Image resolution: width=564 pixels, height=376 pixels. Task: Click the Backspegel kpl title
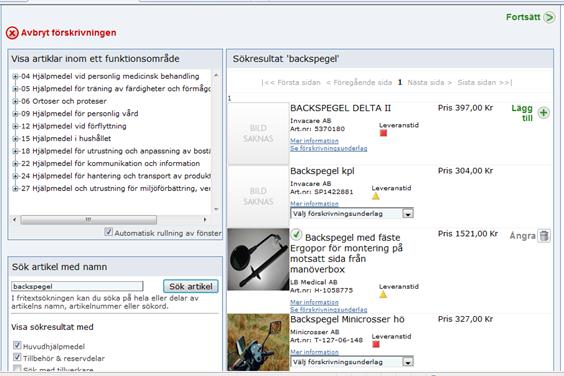322,171
